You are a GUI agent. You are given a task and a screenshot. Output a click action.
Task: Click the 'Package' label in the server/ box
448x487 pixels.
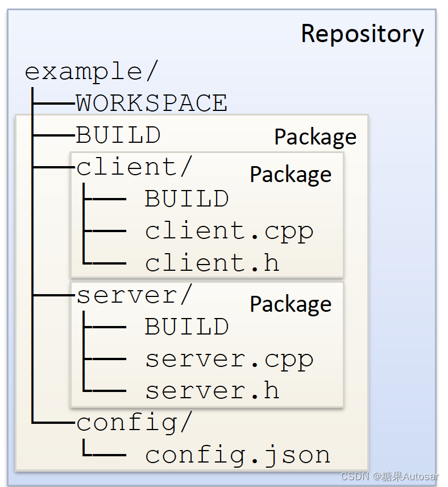tap(291, 304)
